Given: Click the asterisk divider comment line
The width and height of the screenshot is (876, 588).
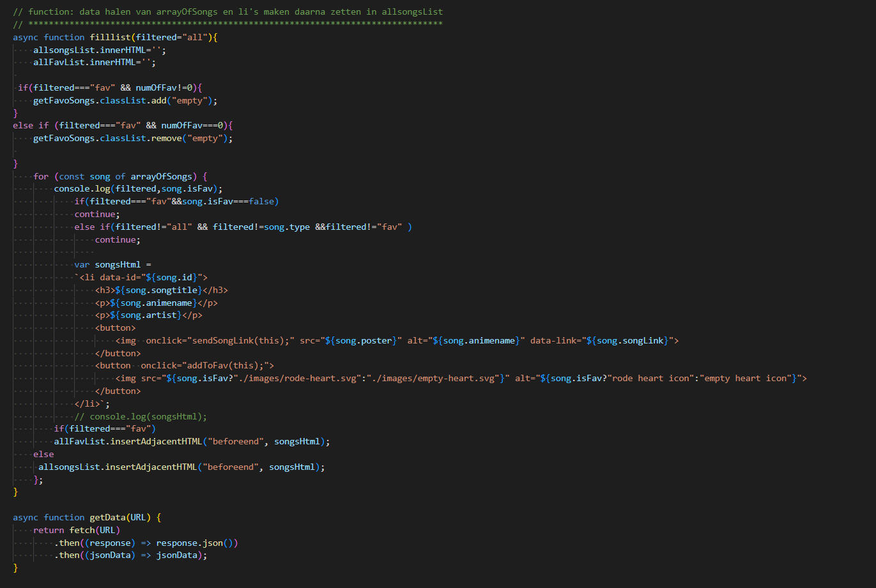Looking at the screenshot, I should tap(227, 24).
